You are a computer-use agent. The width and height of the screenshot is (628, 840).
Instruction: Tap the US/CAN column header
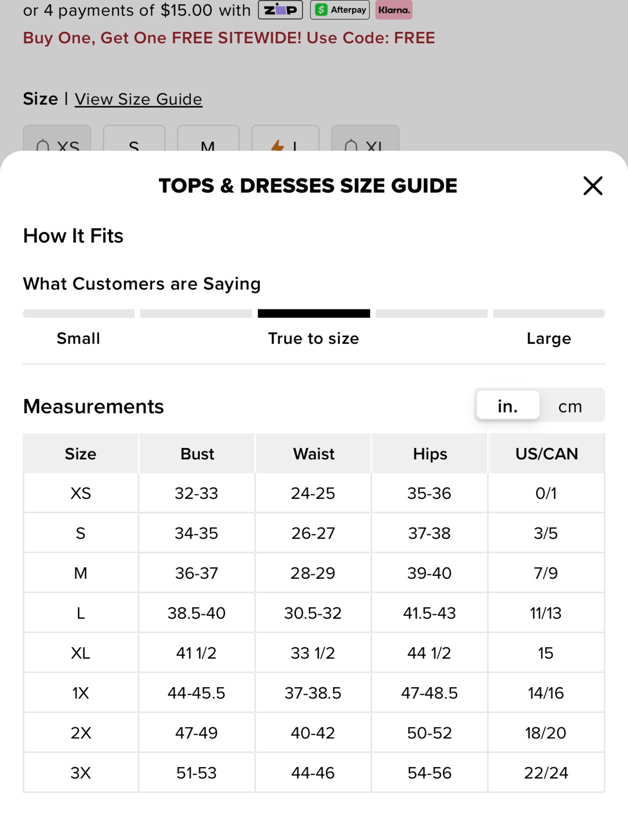(546, 453)
